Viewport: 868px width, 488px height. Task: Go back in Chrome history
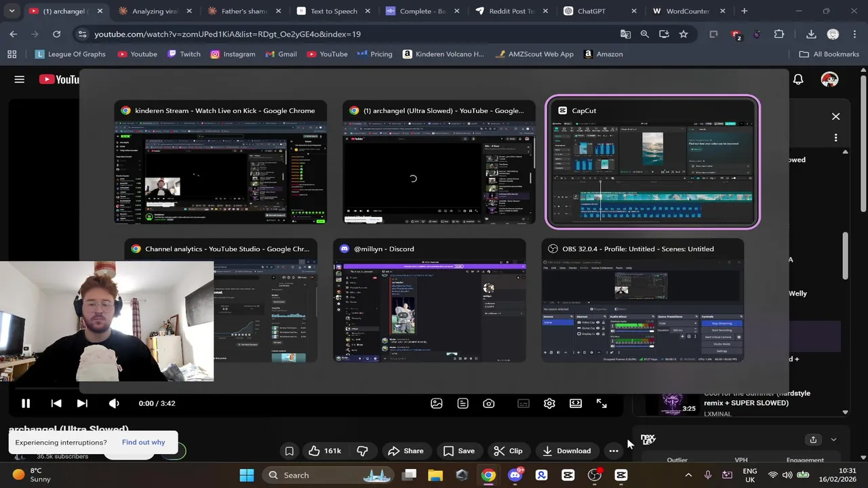pos(14,34)
